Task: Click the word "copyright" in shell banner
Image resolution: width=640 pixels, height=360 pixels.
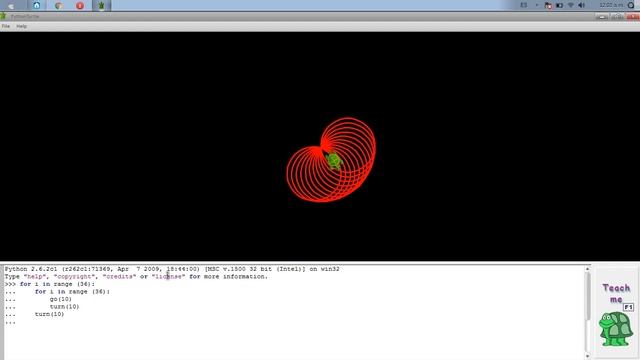Action: click(x=74, y=276)
